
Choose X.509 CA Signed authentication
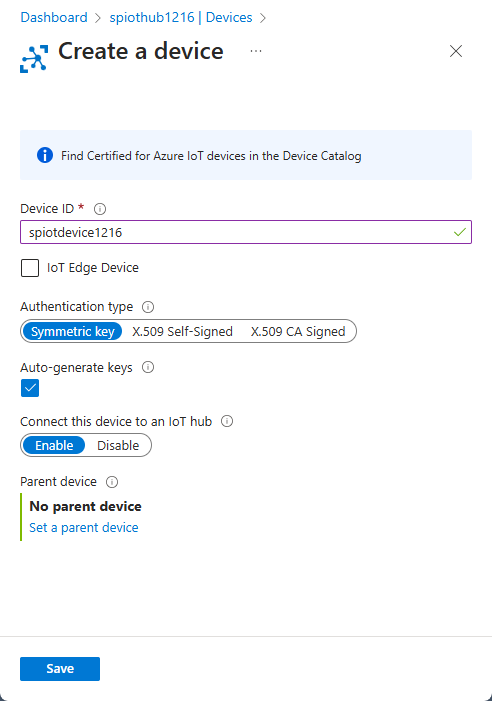tap(298, 331)
